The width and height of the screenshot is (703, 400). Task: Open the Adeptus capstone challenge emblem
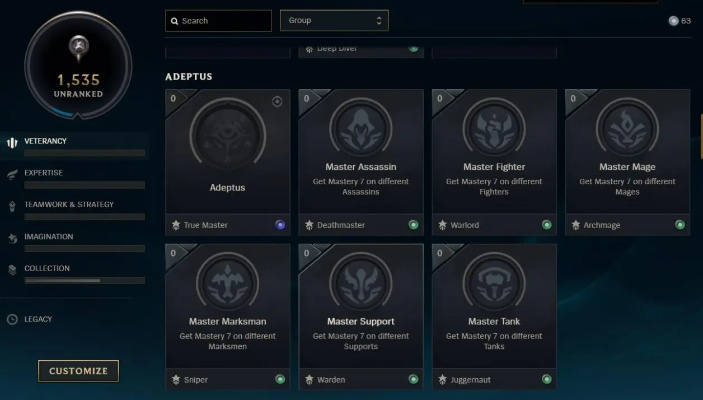[x=226, y=131]
